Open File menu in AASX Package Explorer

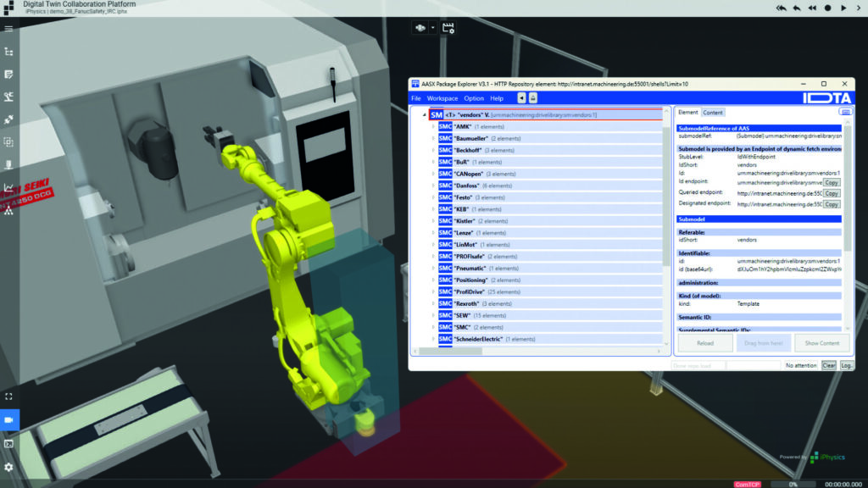[x=415, y=98]
